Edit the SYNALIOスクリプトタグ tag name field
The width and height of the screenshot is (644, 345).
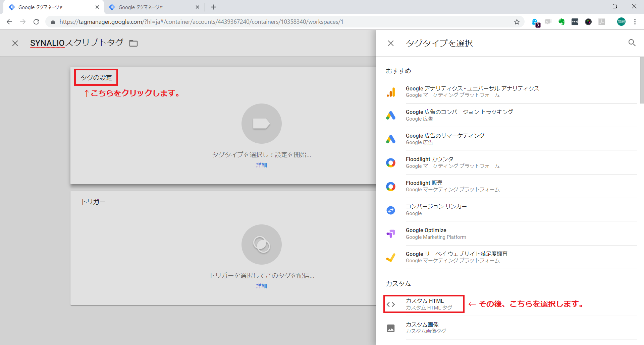point(77,43)
